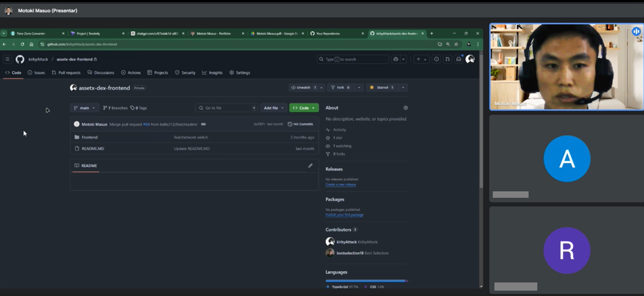
Task: Open the main branch dropdown
Action: (x=84, y=108)
